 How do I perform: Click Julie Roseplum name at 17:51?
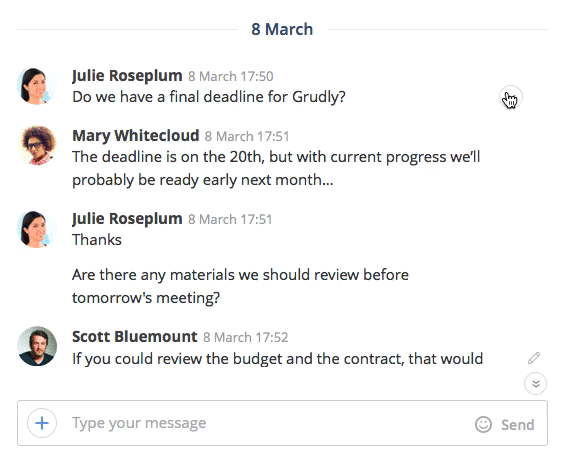coord(127,219)
